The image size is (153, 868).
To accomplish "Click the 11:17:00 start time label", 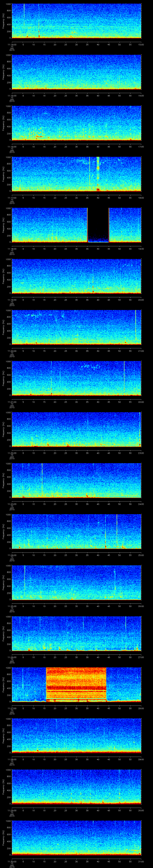I will 12,198.
